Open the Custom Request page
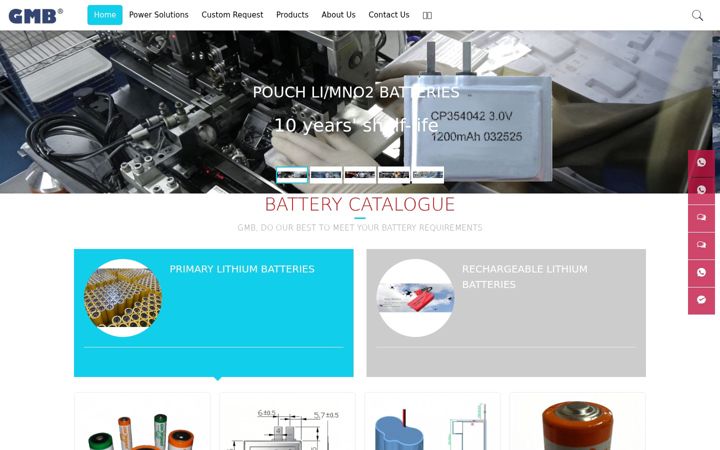The width and height of the screenshot is (720, 450). tap(232, 15)
